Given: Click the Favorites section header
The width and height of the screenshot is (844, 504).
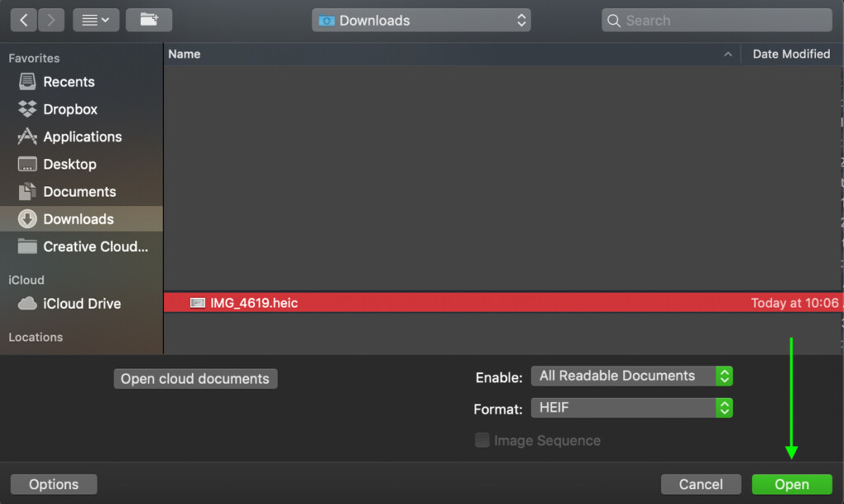Looking at the screenshot, I should 34,58.
